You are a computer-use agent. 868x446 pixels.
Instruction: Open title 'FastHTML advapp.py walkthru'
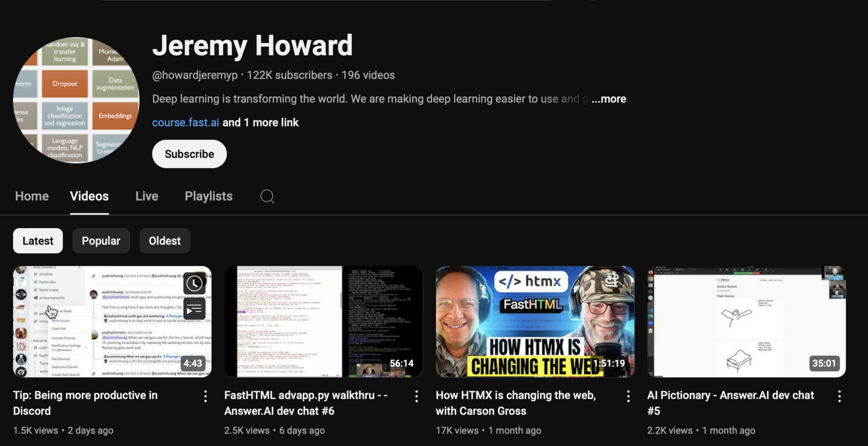click(x=306, y=403)
